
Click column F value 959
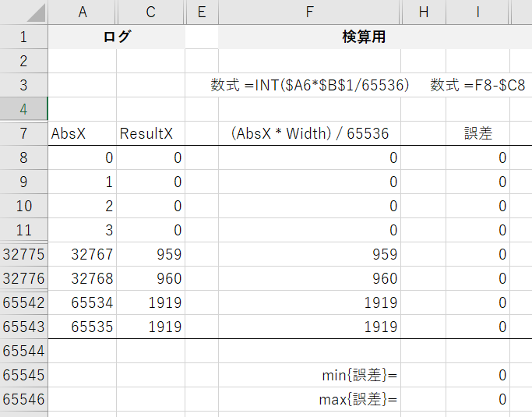coord(310,254)
